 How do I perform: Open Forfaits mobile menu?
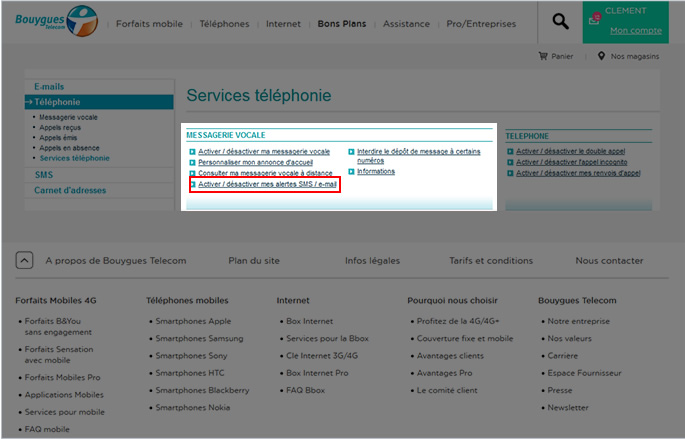click(149, 24)
